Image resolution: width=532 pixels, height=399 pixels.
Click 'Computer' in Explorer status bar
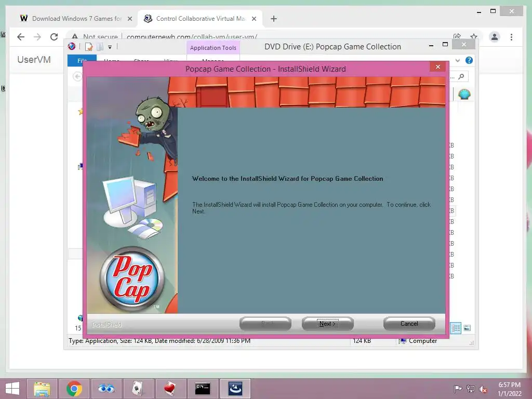coord(423,341)
